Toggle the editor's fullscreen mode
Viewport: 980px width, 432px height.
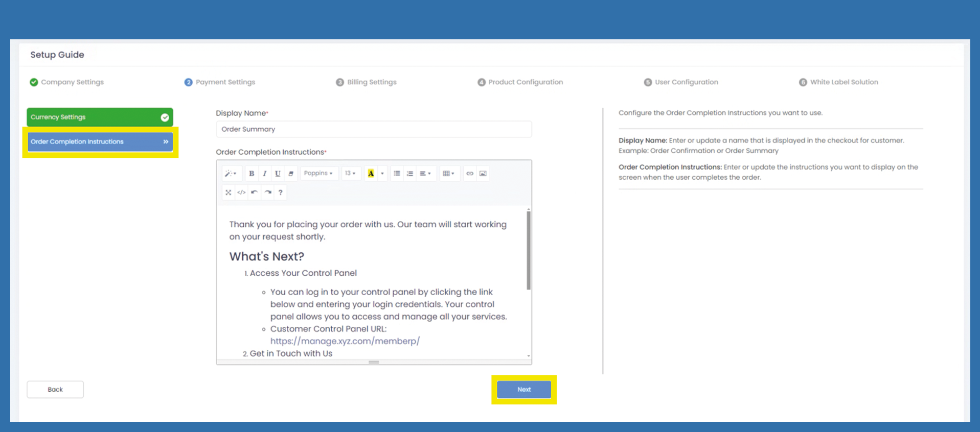tap(228, 193)
